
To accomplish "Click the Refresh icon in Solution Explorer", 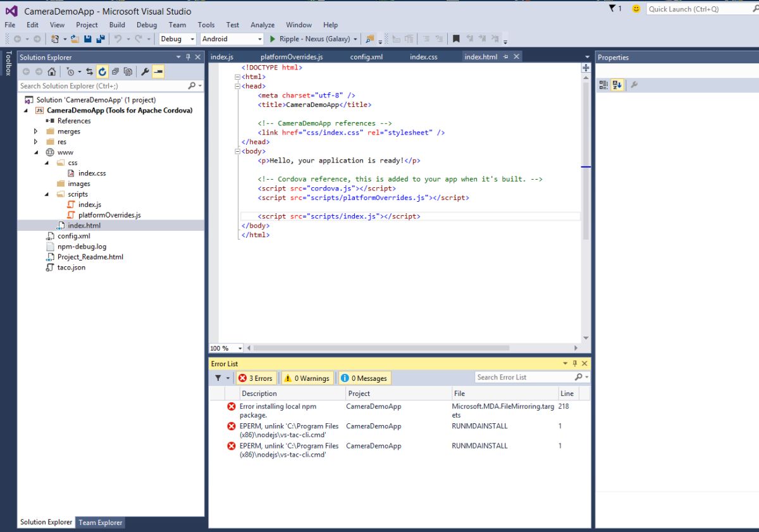I will pyautogui.click(x=102, y=71).
